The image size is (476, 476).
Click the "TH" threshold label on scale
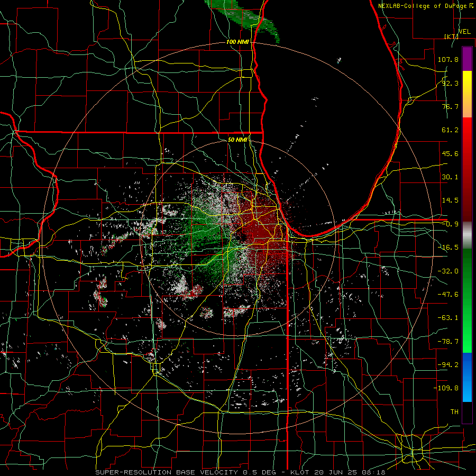[x=454, y=412]
